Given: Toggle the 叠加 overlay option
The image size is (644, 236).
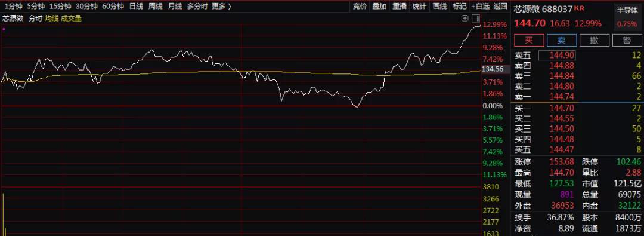Looking at the screenshot, I should click(379, 6).
